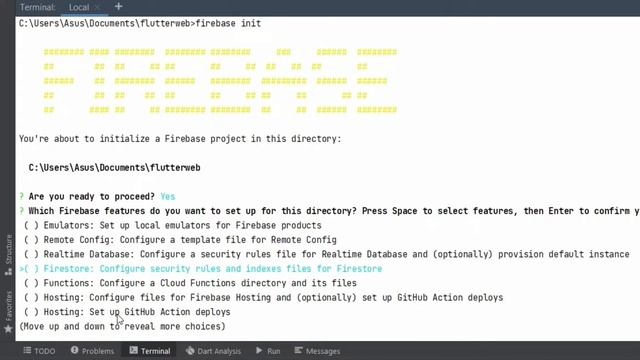
Task: Toggle the Functions feature checkbox
Action: [x=31, y=283]
